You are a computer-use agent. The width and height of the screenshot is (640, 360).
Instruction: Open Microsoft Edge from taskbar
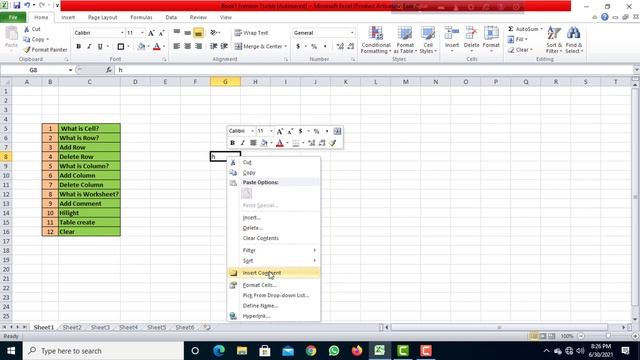point(219,351)
